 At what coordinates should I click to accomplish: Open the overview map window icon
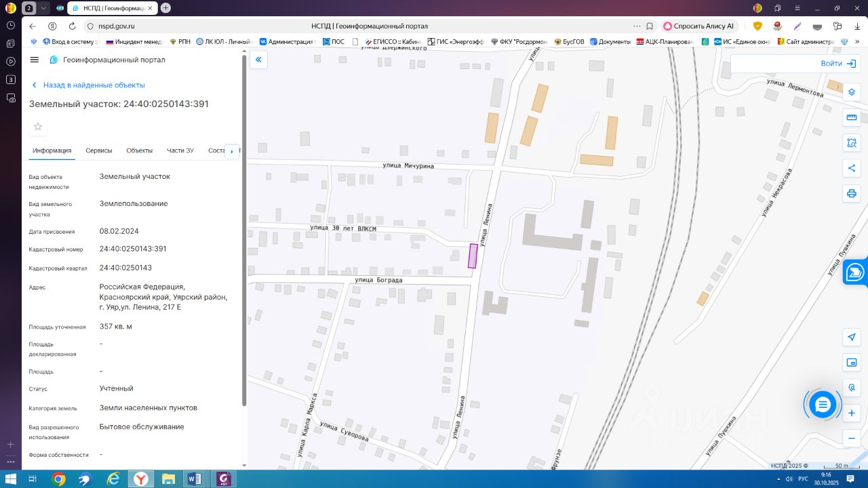point(852,363)
